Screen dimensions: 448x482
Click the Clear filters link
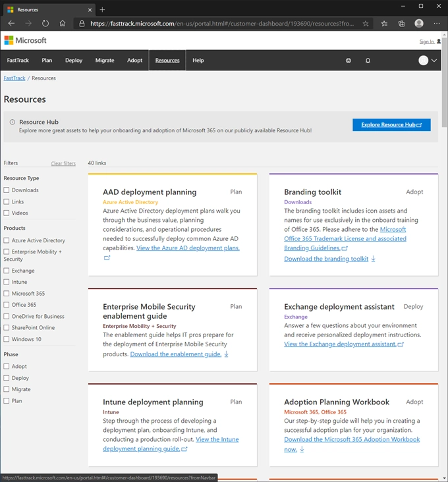(x=63, y=163)
